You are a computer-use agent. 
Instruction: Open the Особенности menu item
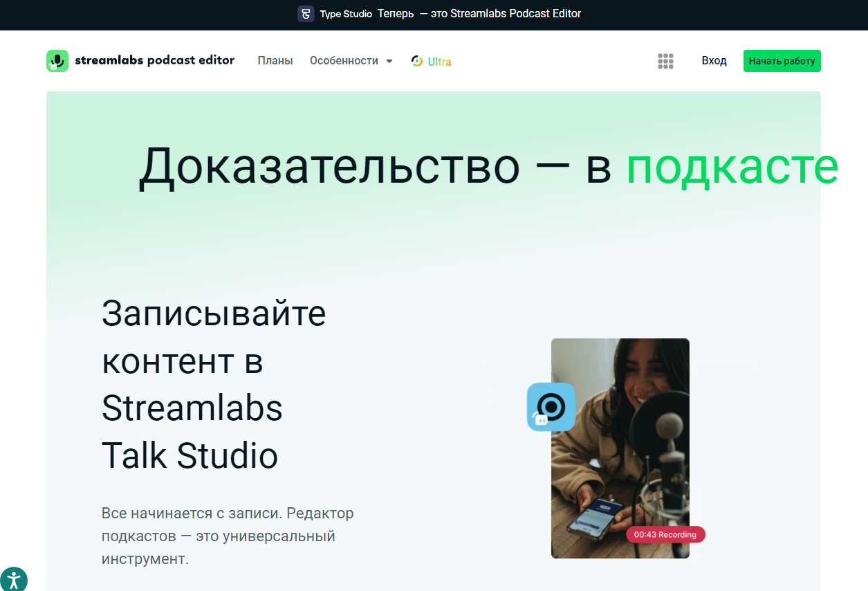coord(344,61)
